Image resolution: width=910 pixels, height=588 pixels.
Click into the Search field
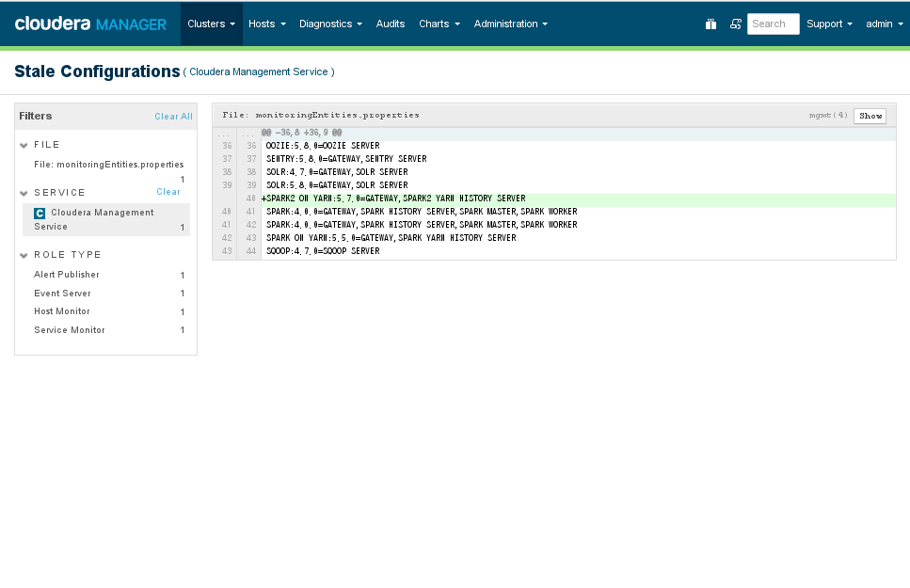click(773, 24)
